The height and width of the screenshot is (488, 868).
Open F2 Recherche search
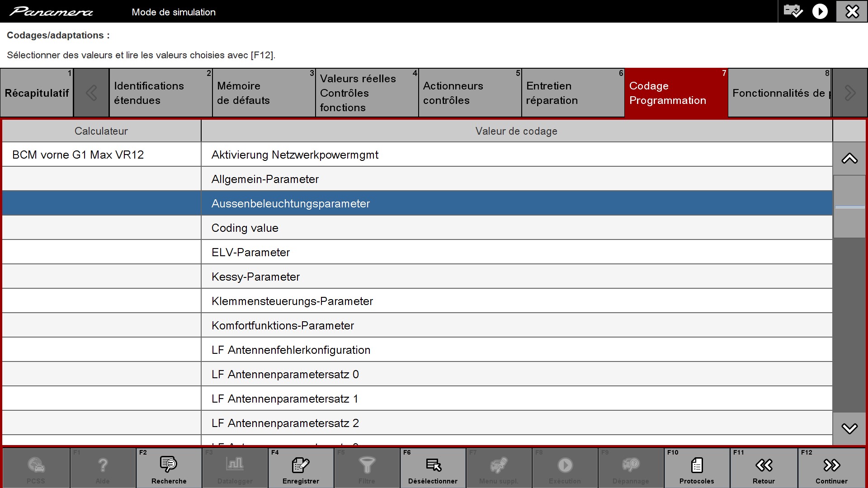(x=169, y=468)
